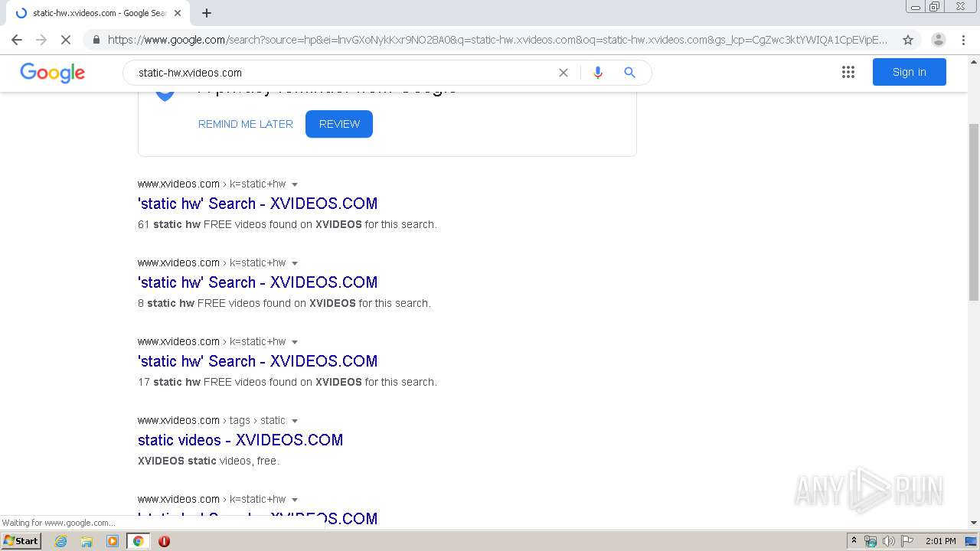
Task: Click Show desktop button in taskbar corner
Action: (972, 541)
